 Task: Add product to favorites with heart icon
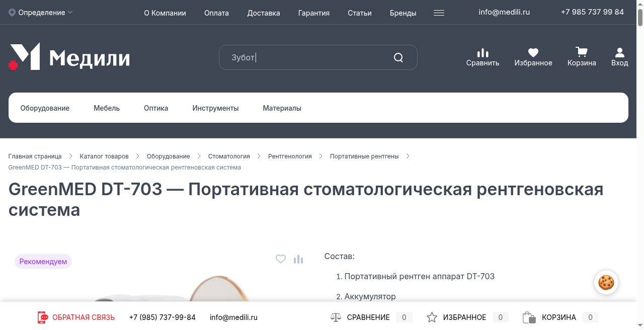[x=281, y=259]
